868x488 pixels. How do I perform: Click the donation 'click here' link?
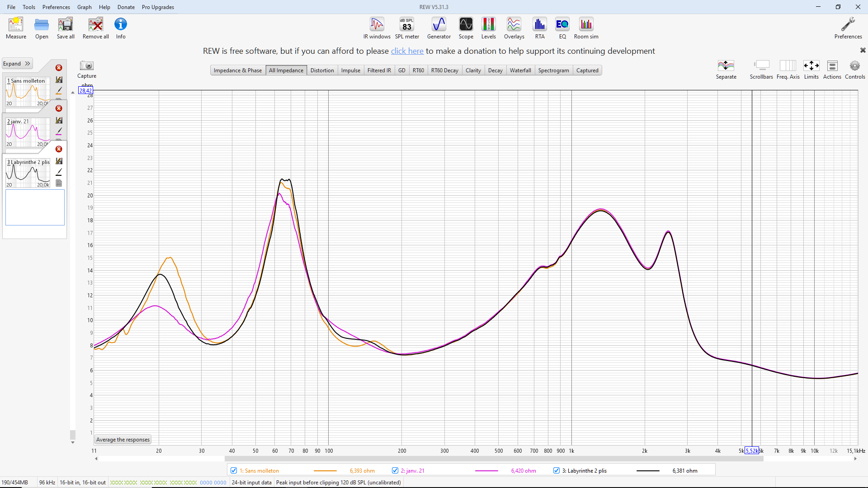407,51
